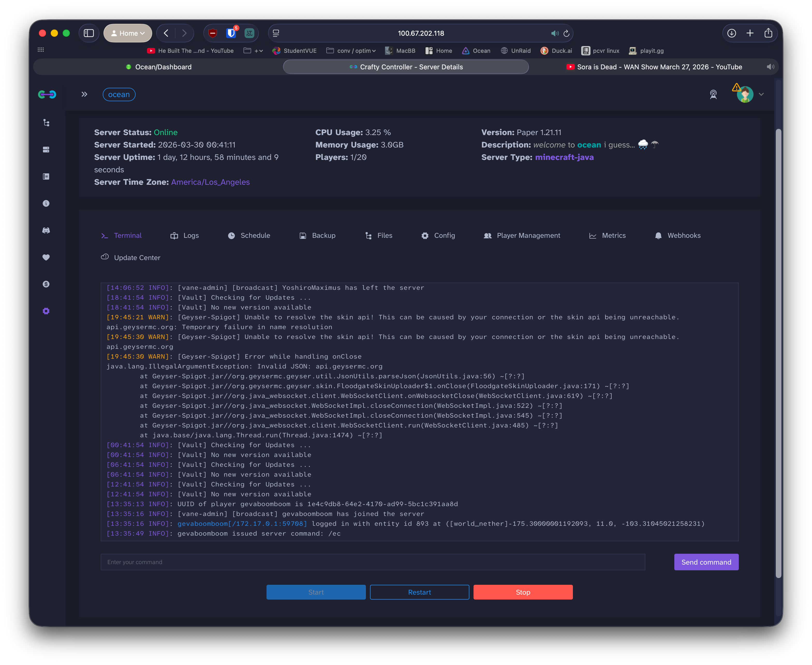Open the Crafty Controller logo home link
812x665 pixels.
pos(47,94)
